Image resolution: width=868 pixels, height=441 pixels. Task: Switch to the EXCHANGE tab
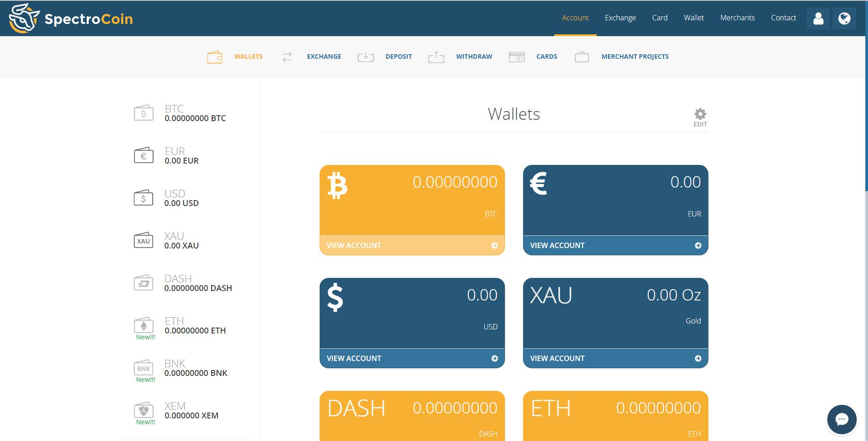point(324,57)
